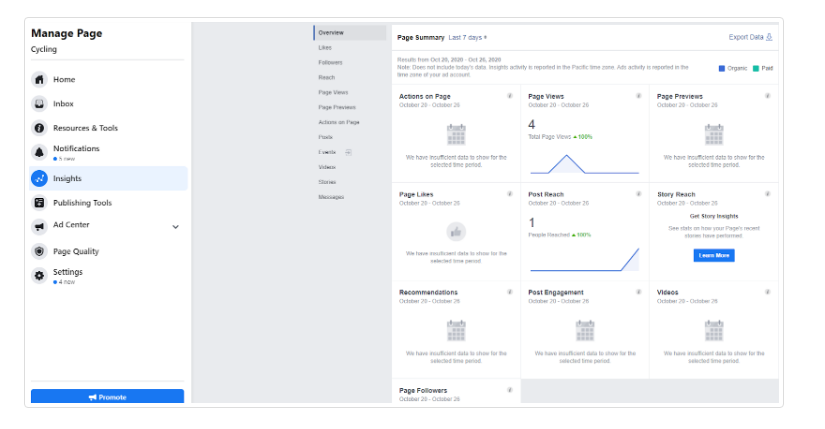Click the Export Data download icon
This screenshot has width=825, height=429.
pyautogui.click(x=769, y=37)
